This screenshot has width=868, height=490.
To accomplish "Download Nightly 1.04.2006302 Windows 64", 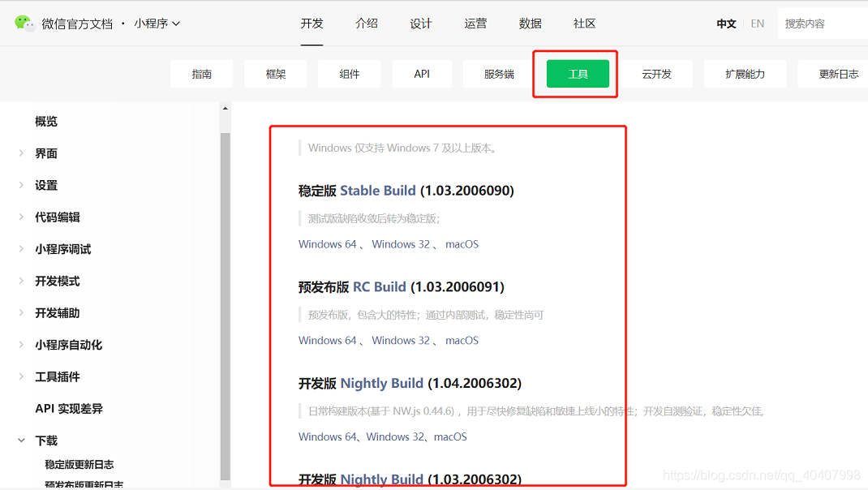I will [x=327, y=436].
